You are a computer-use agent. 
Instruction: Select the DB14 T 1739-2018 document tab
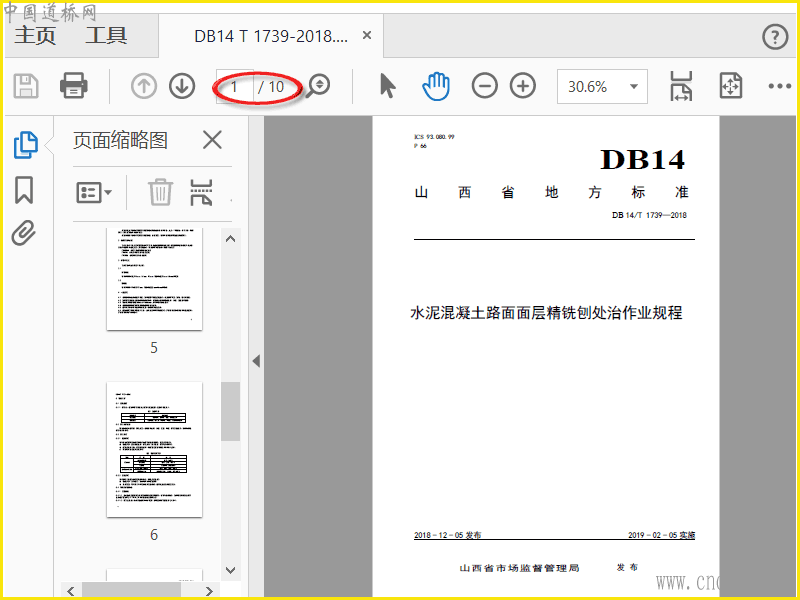click(270, 36)
